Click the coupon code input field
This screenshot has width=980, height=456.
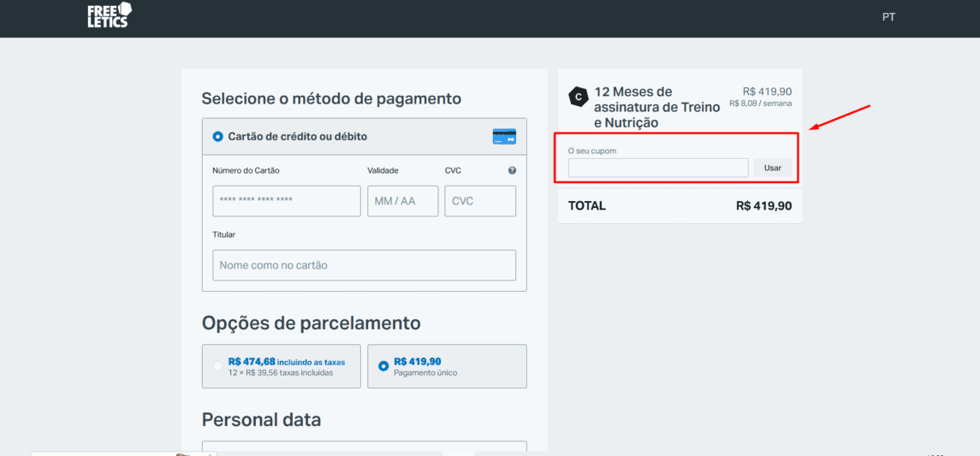pyautogui.click(x=658, y=168)
